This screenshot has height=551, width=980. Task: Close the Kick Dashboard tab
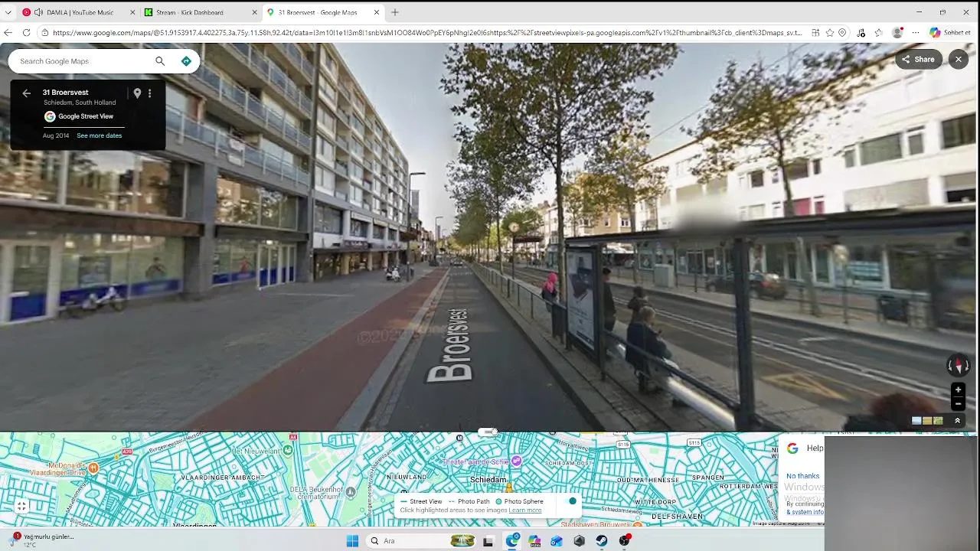pos(254,12)
